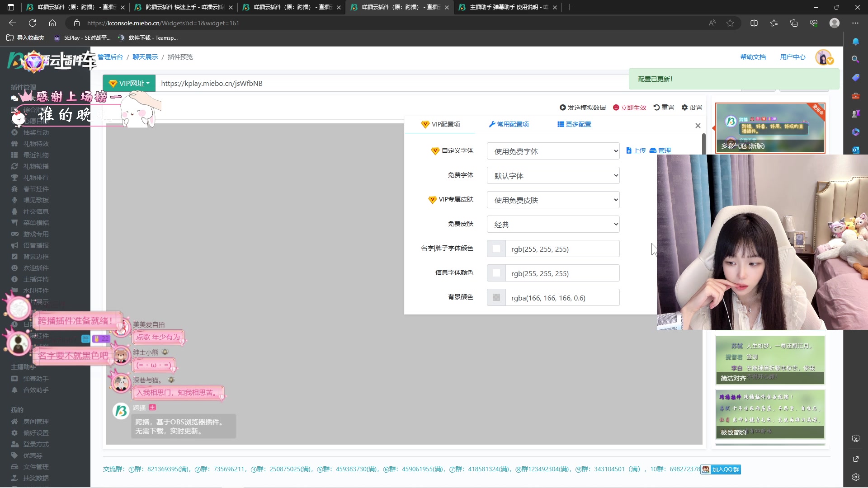The height and width of the screenshot is (488, 868).
Task: Open browser settings and more menu
Action: click(855, 23)
